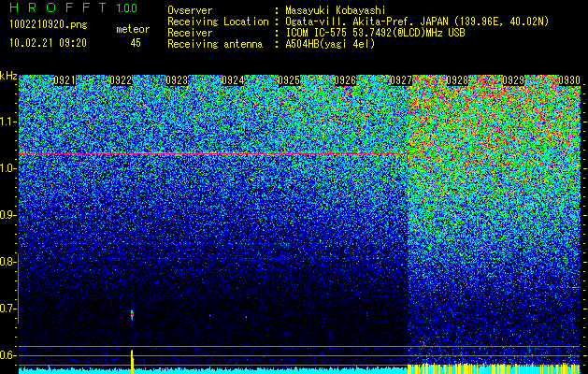Screen dimensions: 588x374
Task: Click the 1.1 kHz axis label
Action: (x=7, y=122)
